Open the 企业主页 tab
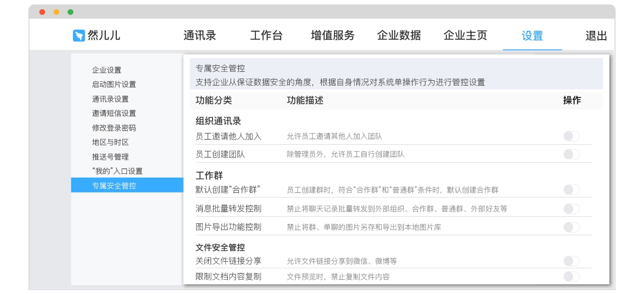Viewport: 644px width, 294px height. click(x=465, y=35)
